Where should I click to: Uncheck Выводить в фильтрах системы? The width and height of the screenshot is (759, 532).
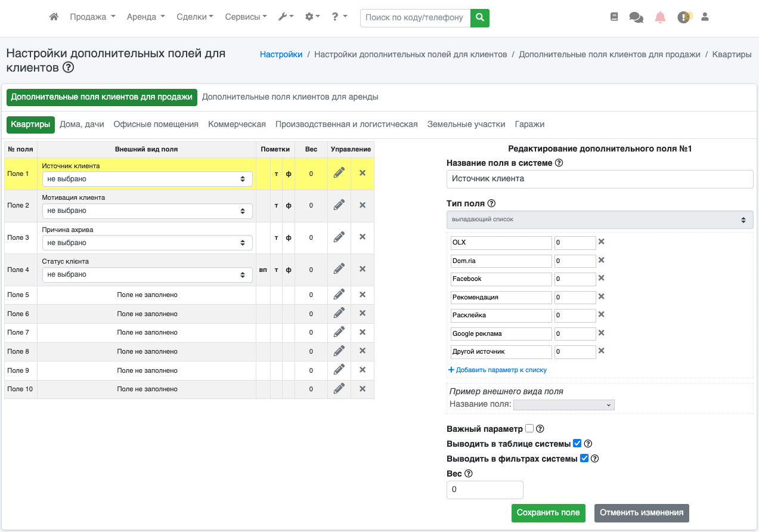[584, 458]
